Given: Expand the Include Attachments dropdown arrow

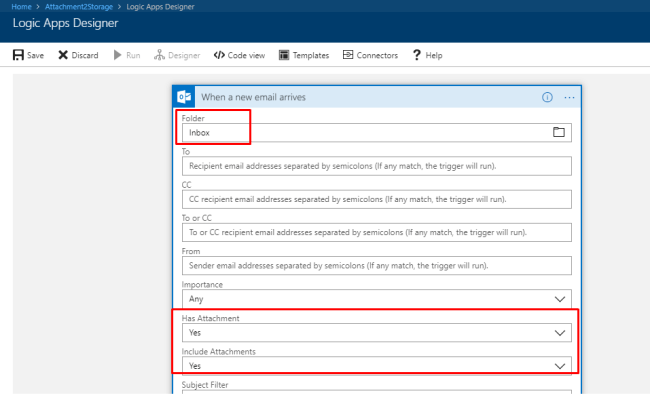Looking at the screenshot, I should 560,366.
